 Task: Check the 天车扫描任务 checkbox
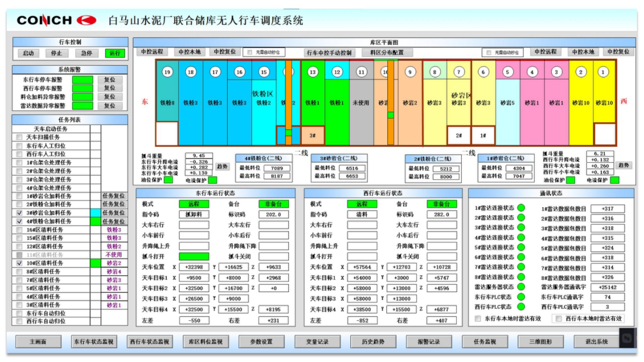(x=19, y=137)
